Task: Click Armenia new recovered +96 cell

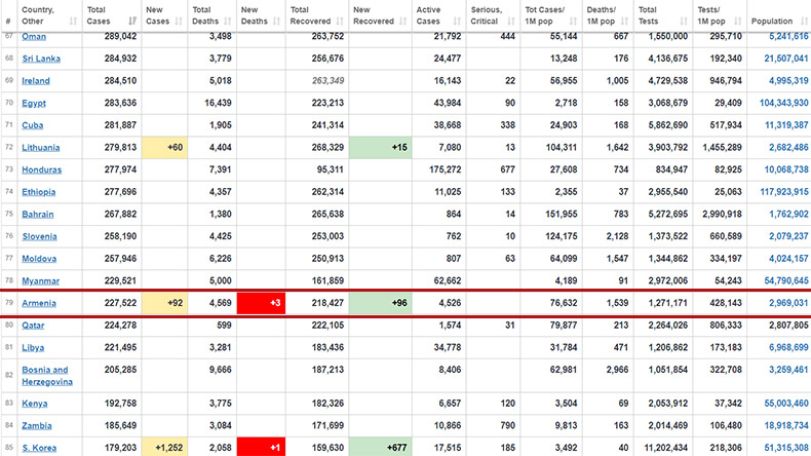Action: tap(380, 303)
